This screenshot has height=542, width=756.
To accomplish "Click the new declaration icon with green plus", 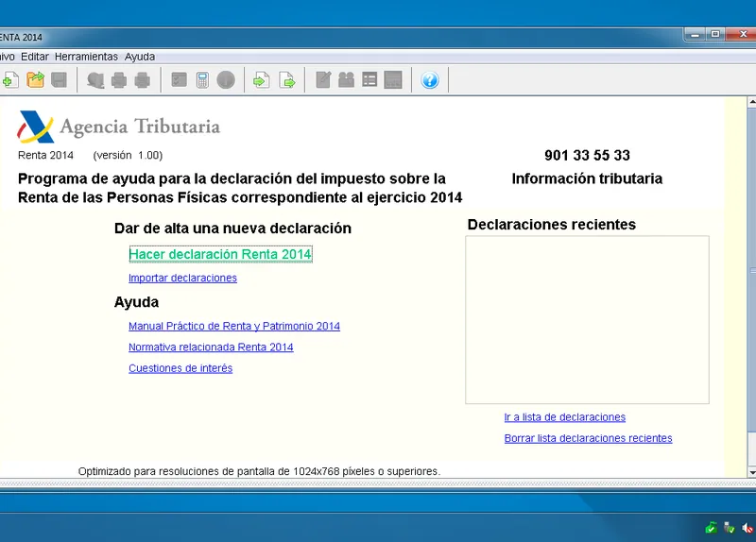I will [x=10, y=80].
